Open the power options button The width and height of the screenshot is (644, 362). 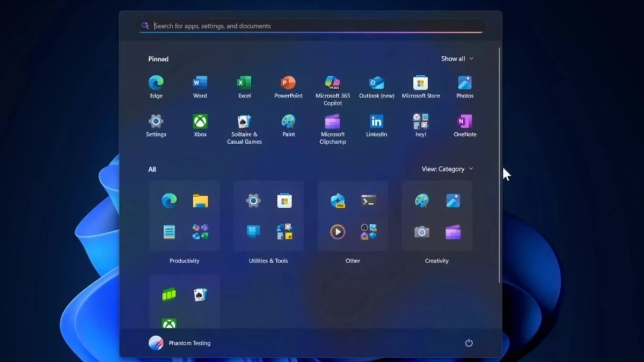[x=469, y=343]
